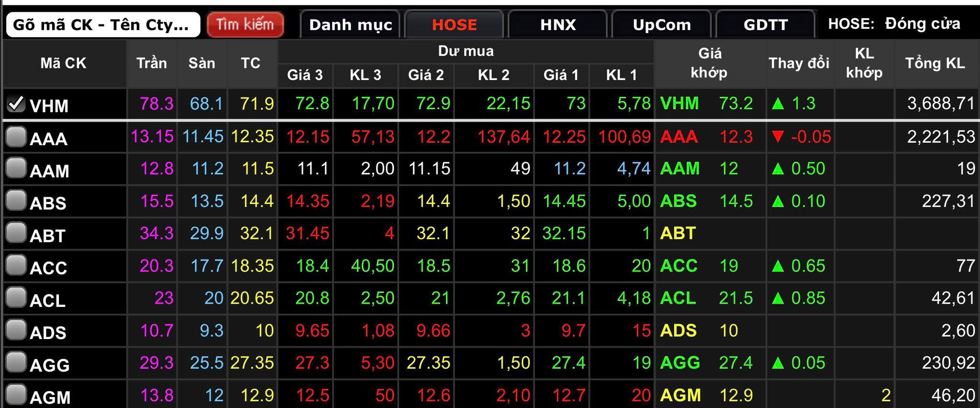Open the GDTT tab
The image size is (980, 408).
766,24
